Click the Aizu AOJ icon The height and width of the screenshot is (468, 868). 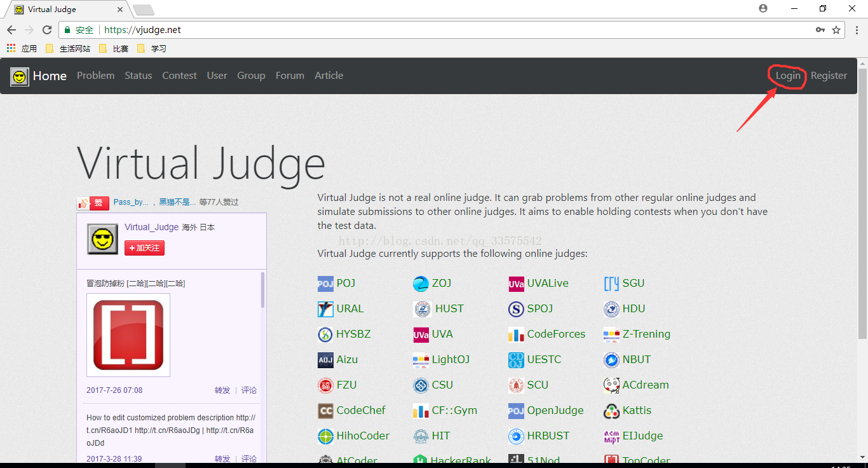click(325, 360)
